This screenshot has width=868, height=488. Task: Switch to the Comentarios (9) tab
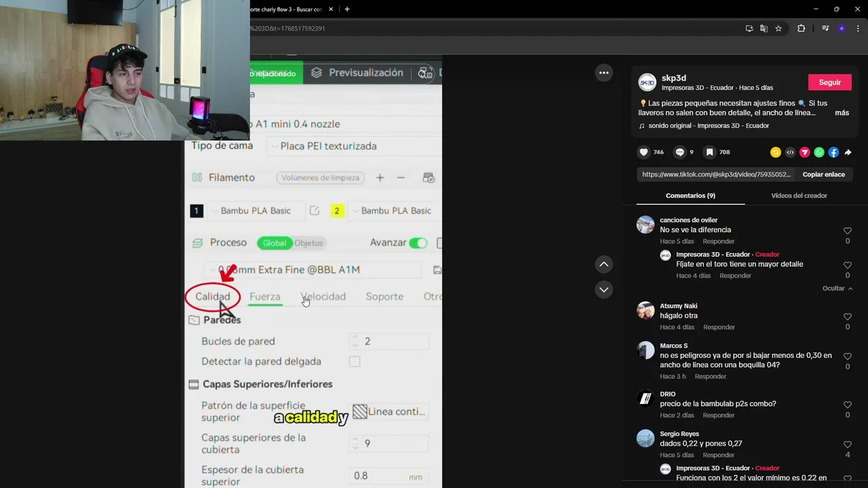click(690, 196)
